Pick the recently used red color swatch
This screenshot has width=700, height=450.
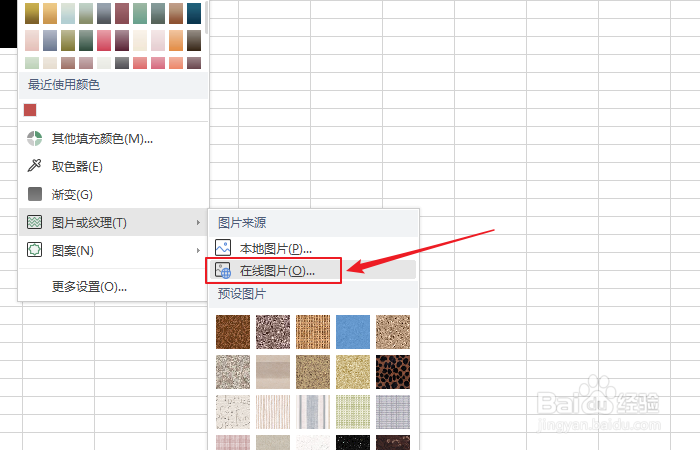(30, 110)
